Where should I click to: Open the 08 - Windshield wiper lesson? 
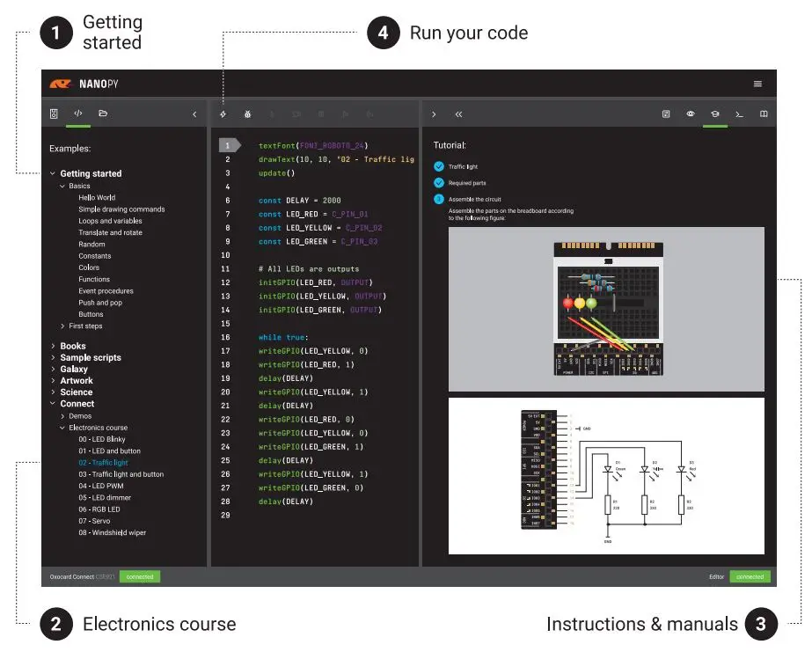click(113, 533)
